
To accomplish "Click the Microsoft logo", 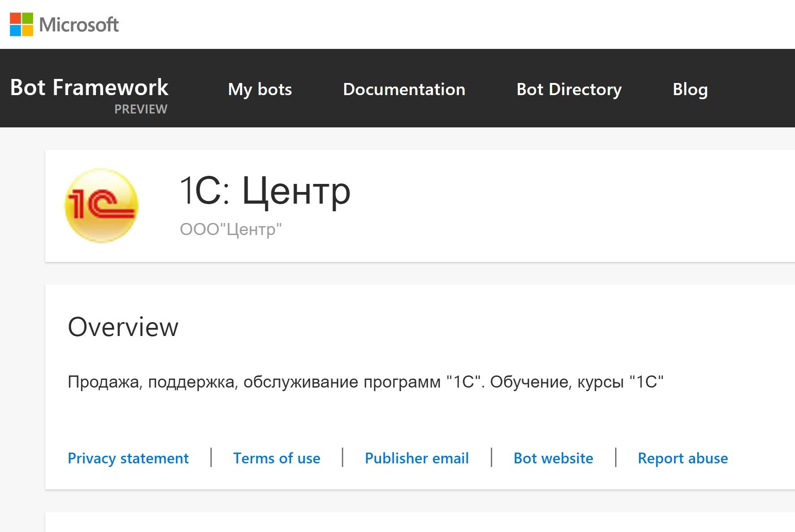I will (x=64, y=24).
